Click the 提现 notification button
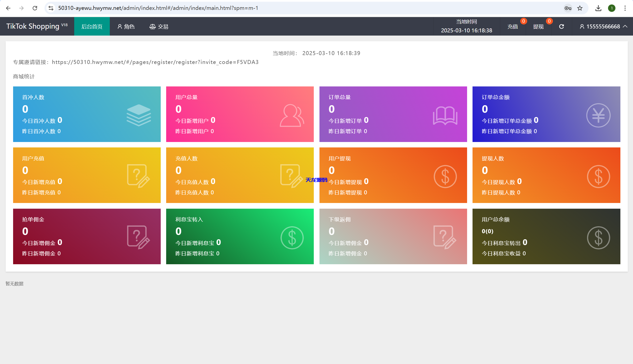The height and width of the screenshot is (364, 633). 538,26
